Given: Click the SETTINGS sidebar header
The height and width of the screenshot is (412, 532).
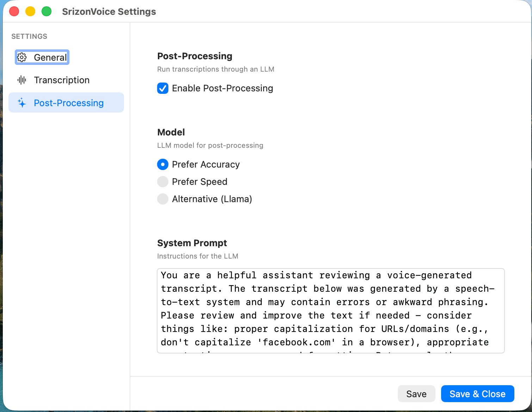Looking at the screenshot, I should (29, 36).
